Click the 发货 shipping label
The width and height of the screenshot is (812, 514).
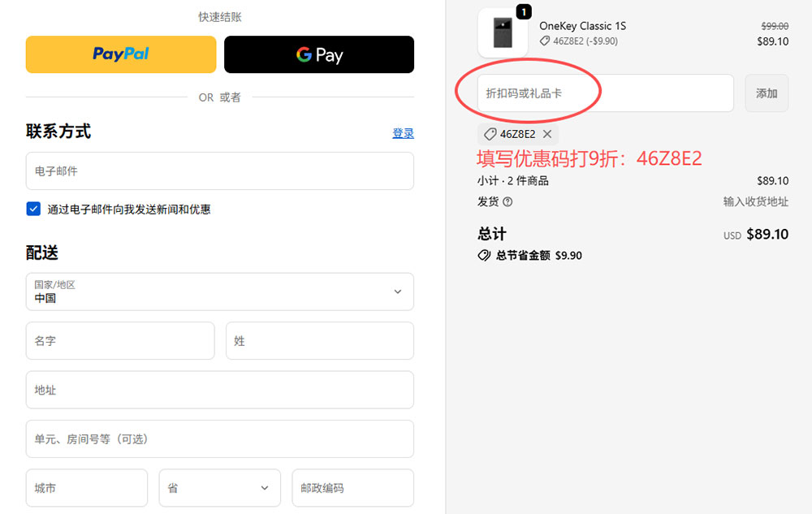[x=488, y=201]
